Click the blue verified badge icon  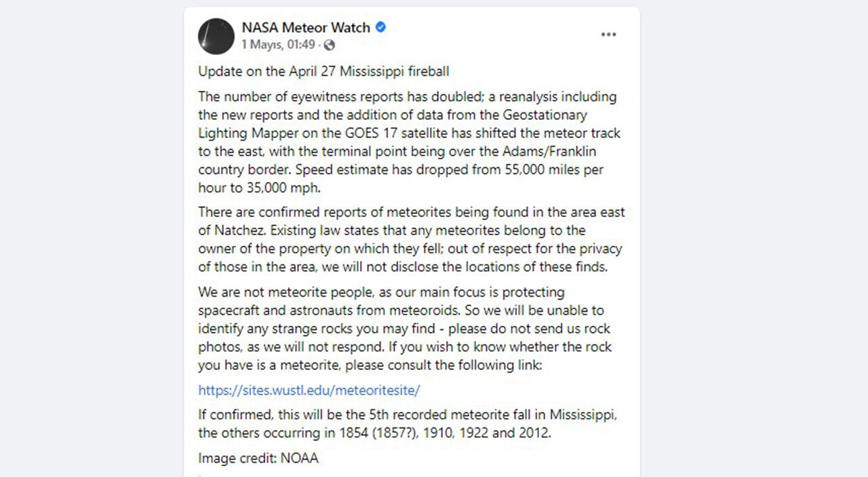381,28
